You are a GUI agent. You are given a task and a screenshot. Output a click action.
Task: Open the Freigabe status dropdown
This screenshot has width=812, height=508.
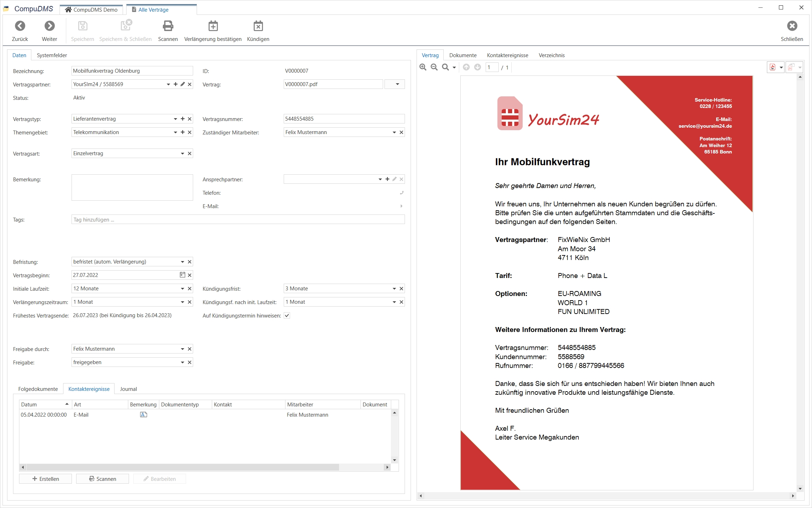point(182,362)
